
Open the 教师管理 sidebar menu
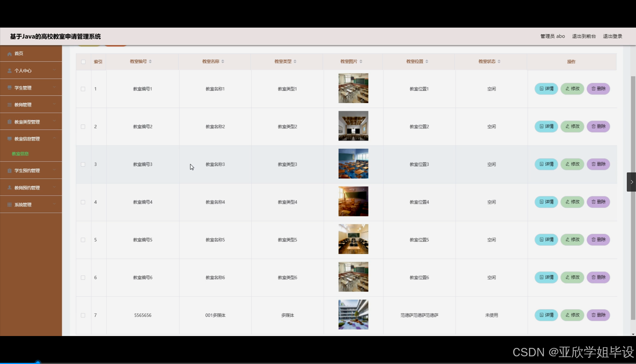click(x=31, y=105)
